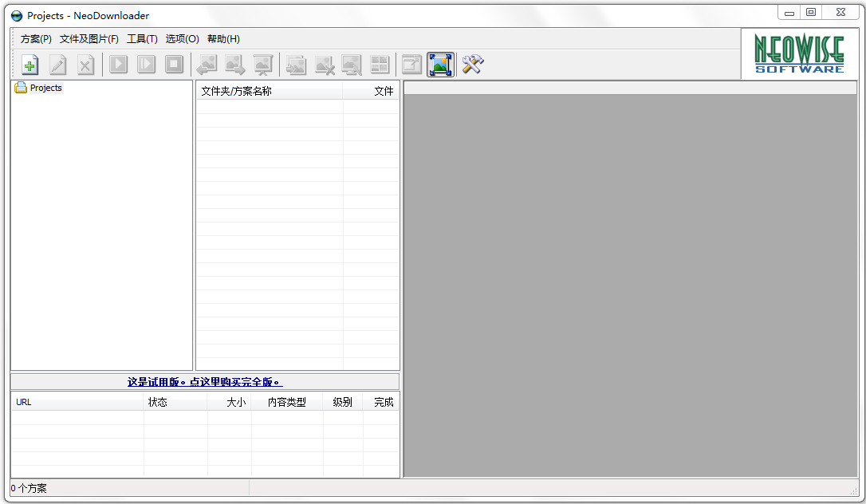866x504 pixels.
Task: Click the purchase full version trial link
Action: (203, 381)
